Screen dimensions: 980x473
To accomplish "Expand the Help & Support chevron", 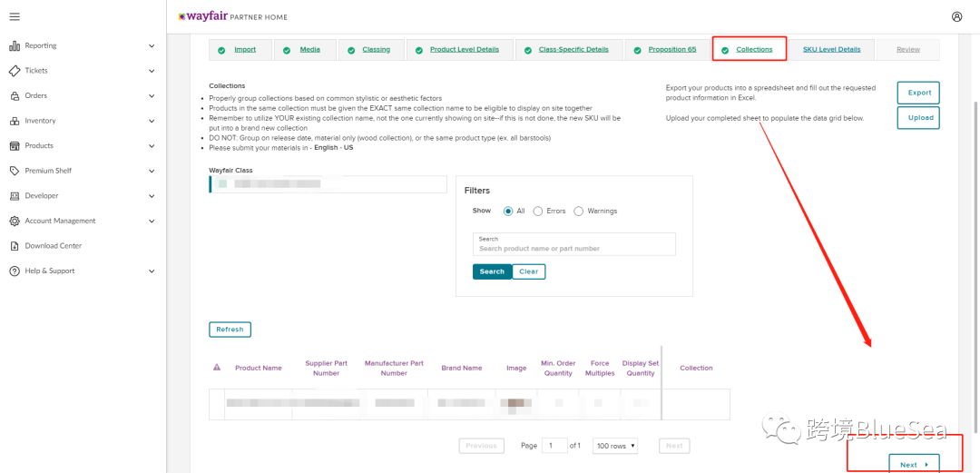I will [x=152, y=271].
